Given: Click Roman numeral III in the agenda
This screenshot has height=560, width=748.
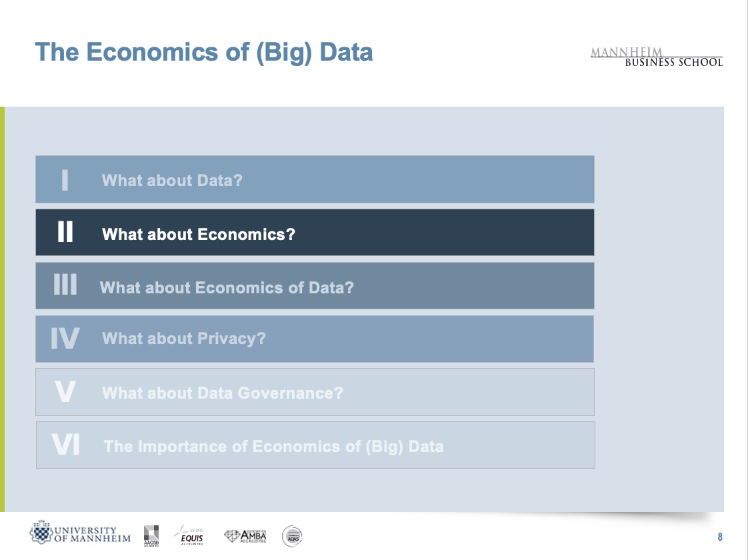Looking at the screenshot, I should (x=65, y=286).
